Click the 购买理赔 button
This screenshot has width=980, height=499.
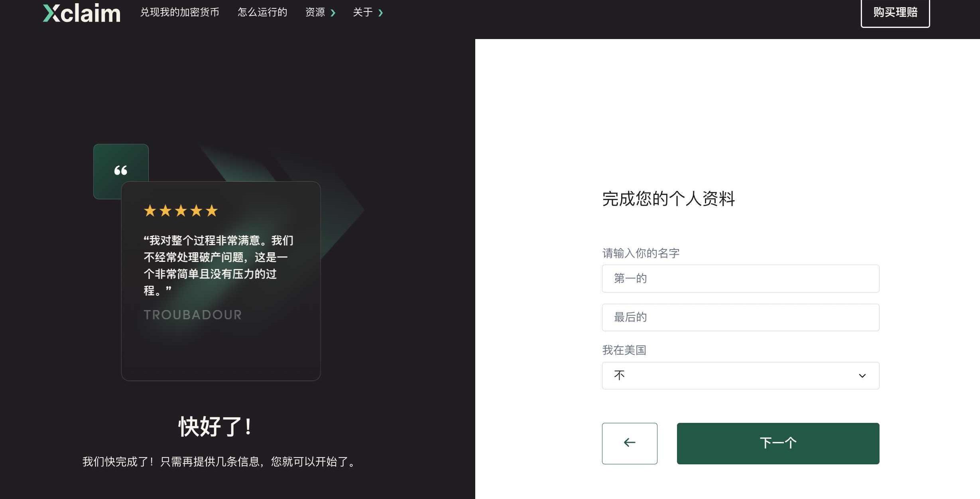895,12
